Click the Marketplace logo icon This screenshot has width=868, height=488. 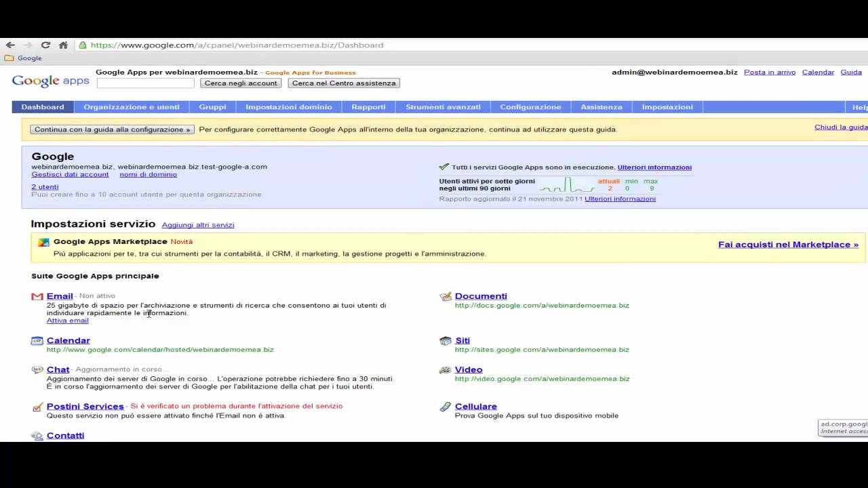[43, 243]
